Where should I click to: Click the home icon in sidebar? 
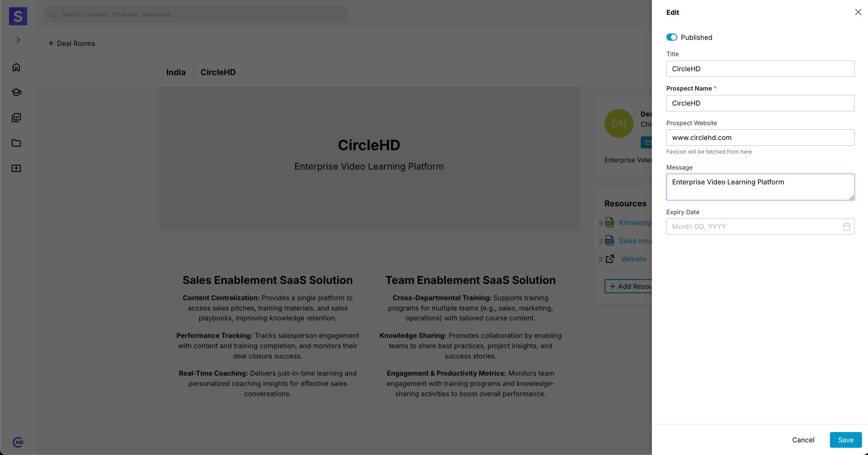pyautogui.click(x=16, y=67)
